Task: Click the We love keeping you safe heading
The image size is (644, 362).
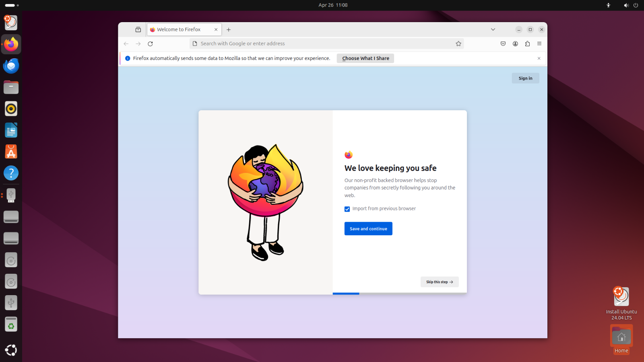Action: 390,168
